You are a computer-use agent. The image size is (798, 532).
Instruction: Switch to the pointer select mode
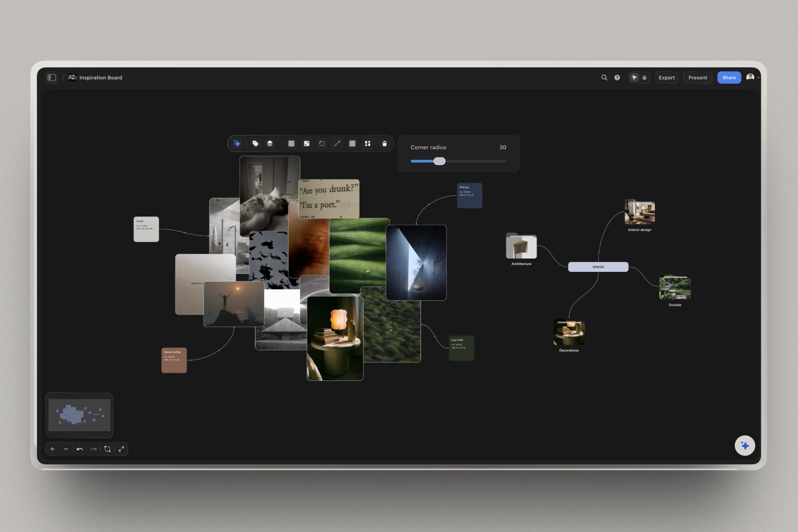(634, 77)
